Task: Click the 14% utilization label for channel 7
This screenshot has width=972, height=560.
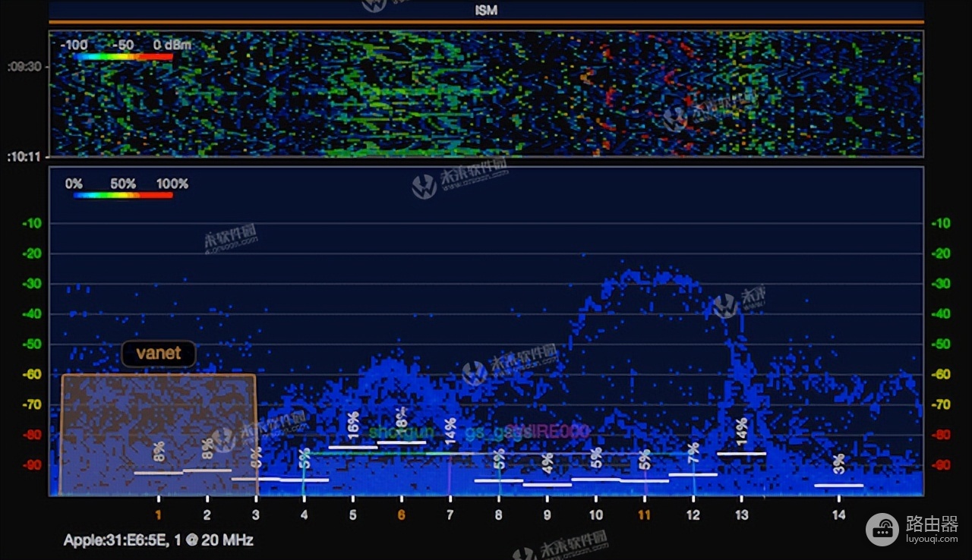Action: [450, 430]
